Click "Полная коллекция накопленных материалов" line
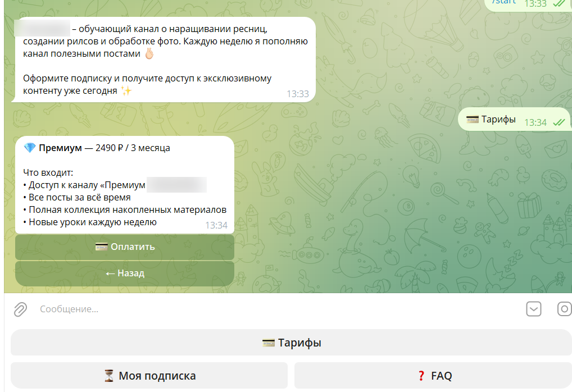Image resolution: width=572 pixels, height=392 pixels. [x=128, y=209]
